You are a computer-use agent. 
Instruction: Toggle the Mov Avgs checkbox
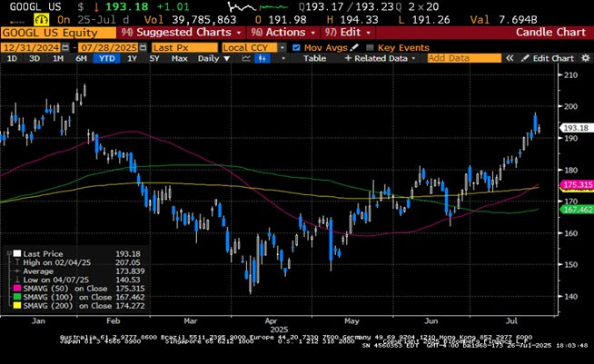click(x=296, y=47)
